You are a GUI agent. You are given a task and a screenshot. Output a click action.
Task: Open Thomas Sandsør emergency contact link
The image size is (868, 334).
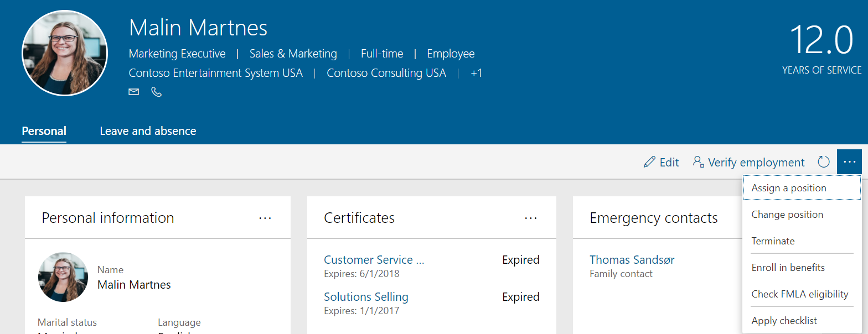(x=632, y=260)
